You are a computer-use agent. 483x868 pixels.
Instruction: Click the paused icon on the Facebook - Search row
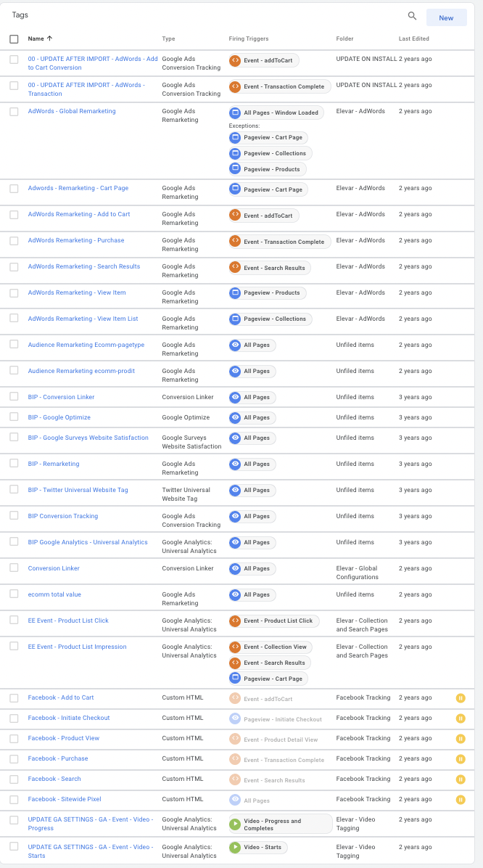coord(461,779)
